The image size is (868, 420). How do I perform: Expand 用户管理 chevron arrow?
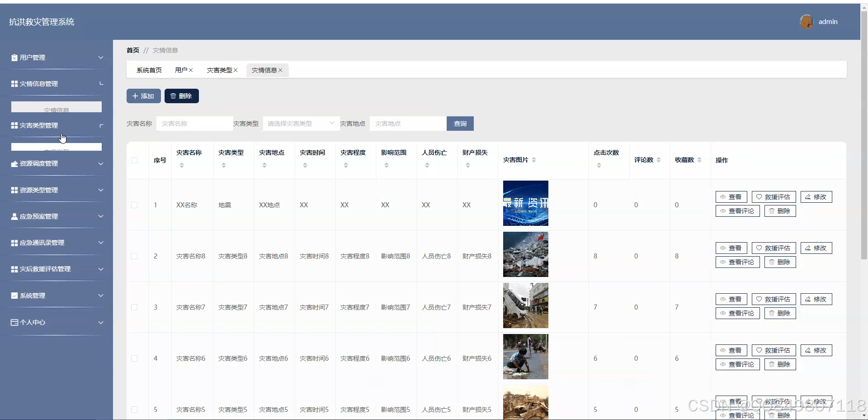click(x=101, y=57)
